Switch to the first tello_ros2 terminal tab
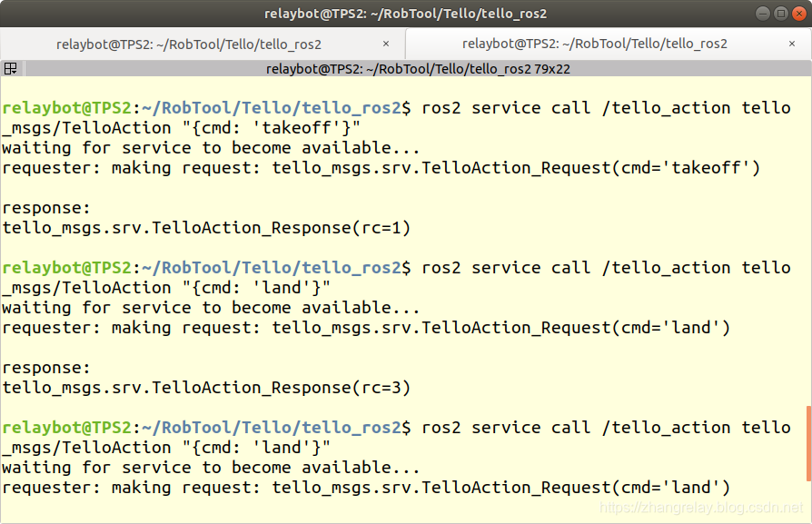This screenshot has height=524, width=812. pyautogui.click(x=189, y=44)
